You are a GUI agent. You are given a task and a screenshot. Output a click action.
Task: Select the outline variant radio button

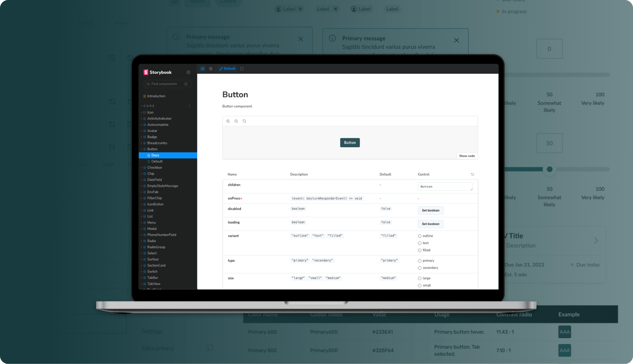coord(420,236)
